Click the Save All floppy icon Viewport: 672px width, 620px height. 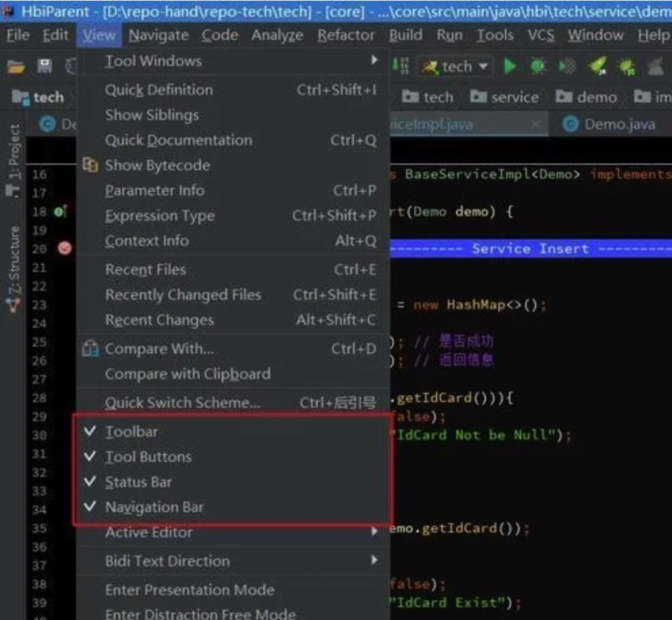pyautogui.click(x=45, y=66)
